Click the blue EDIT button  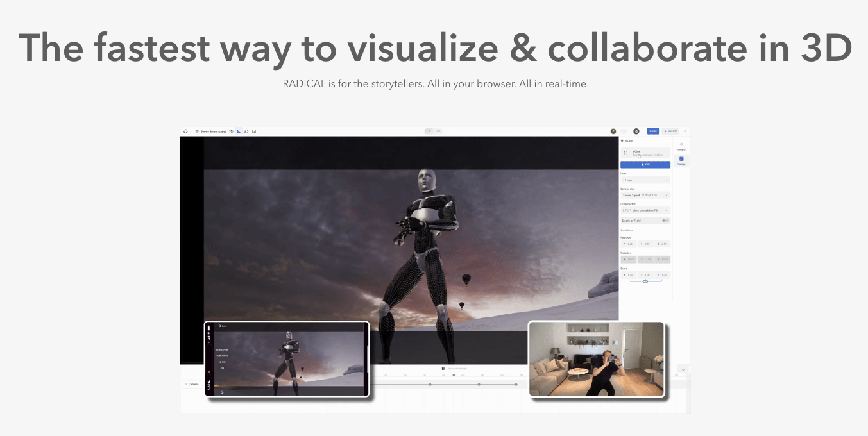(x=645, y=165)
